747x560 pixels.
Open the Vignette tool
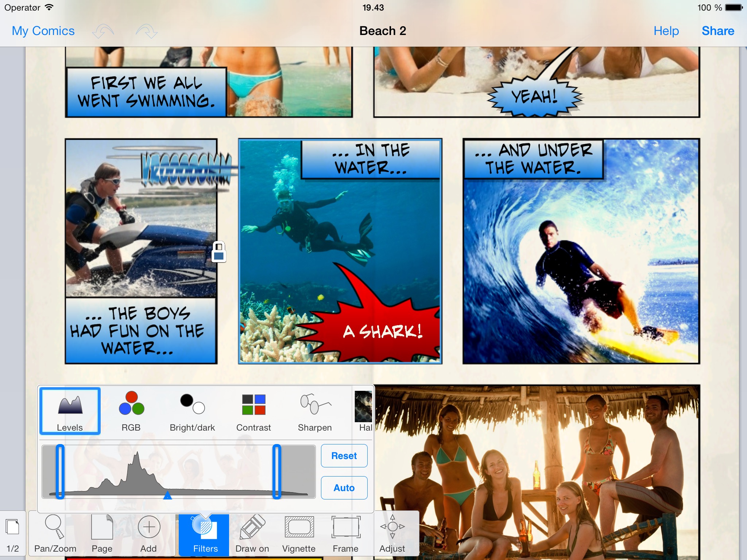click(299, 534)
